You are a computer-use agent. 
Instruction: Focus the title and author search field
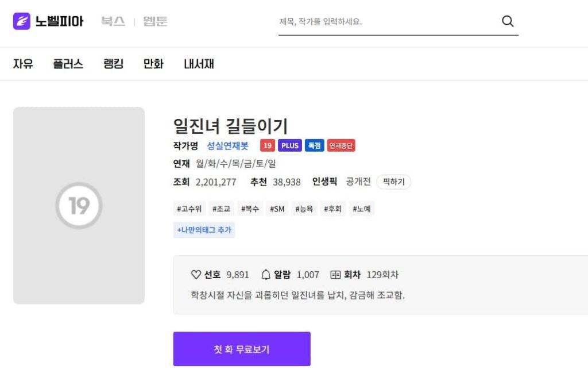(385, 22)
